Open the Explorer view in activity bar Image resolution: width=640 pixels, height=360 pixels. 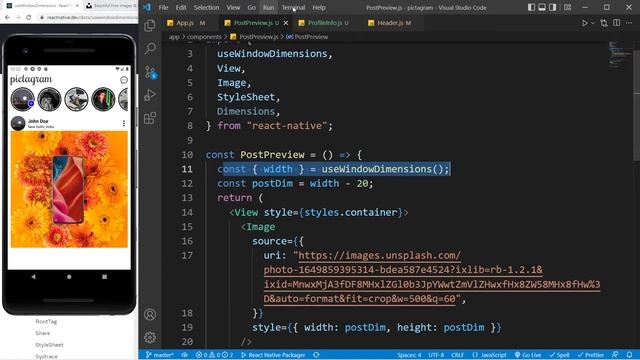point(150,26)
